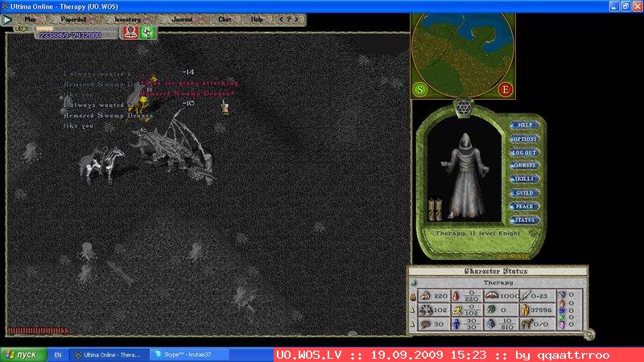The image size is (644, 362).
Task: Open the Help menu in top bar
Action: tap(257, 19)
